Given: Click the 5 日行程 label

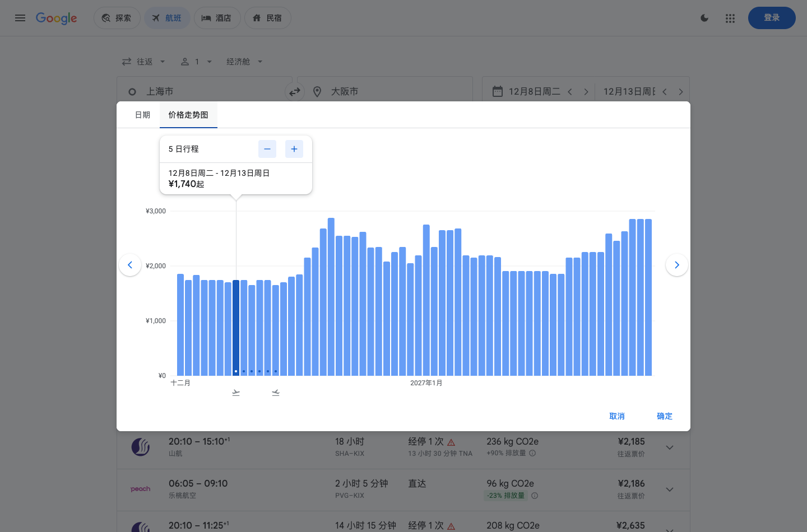Looking at the screenshot, I should point(184,149).
